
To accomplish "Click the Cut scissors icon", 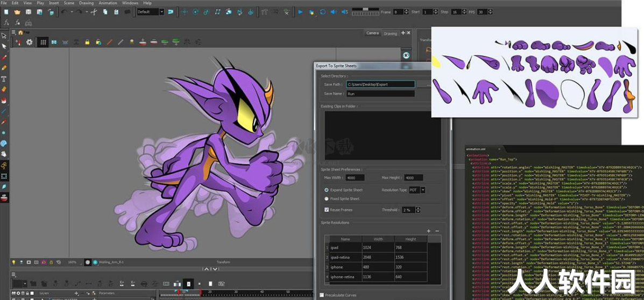I will 94,12.
